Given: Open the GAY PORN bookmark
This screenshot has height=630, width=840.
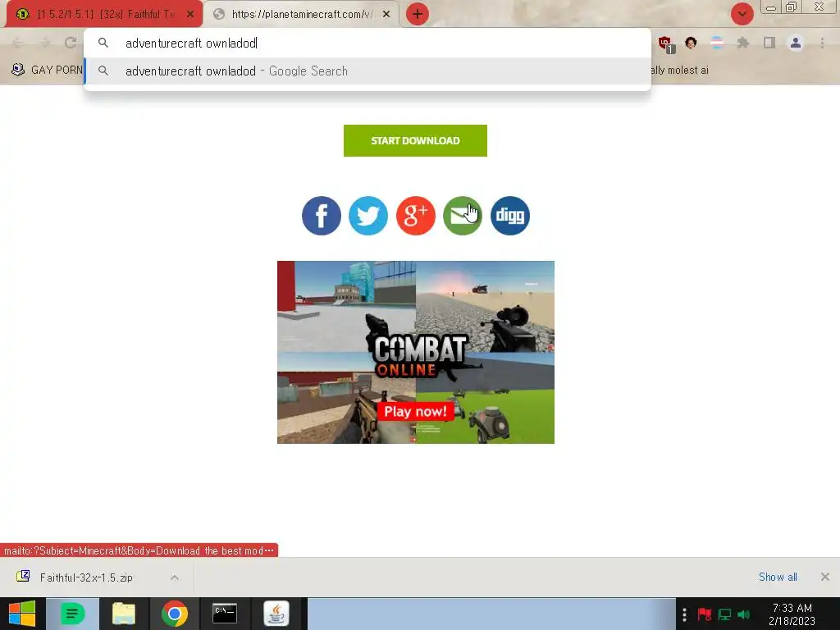Looking at the screenshot, I should [47, 71].
